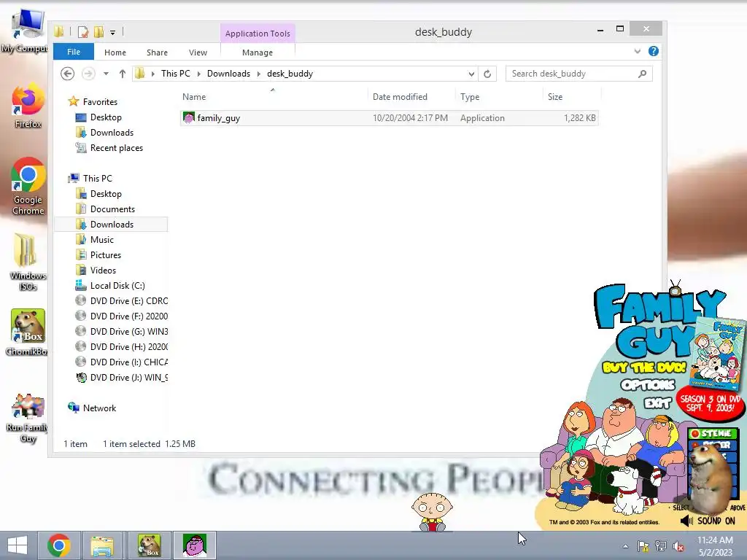Open Videos folder in navigation pane
Viewport: 747px width, 560px height.
click(96, 270)
